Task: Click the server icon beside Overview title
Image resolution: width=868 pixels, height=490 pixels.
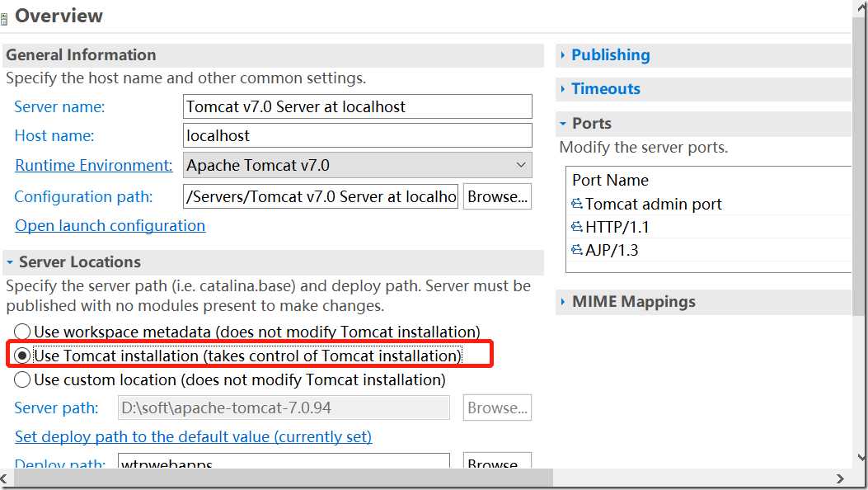Action: (x=4, y=19)
